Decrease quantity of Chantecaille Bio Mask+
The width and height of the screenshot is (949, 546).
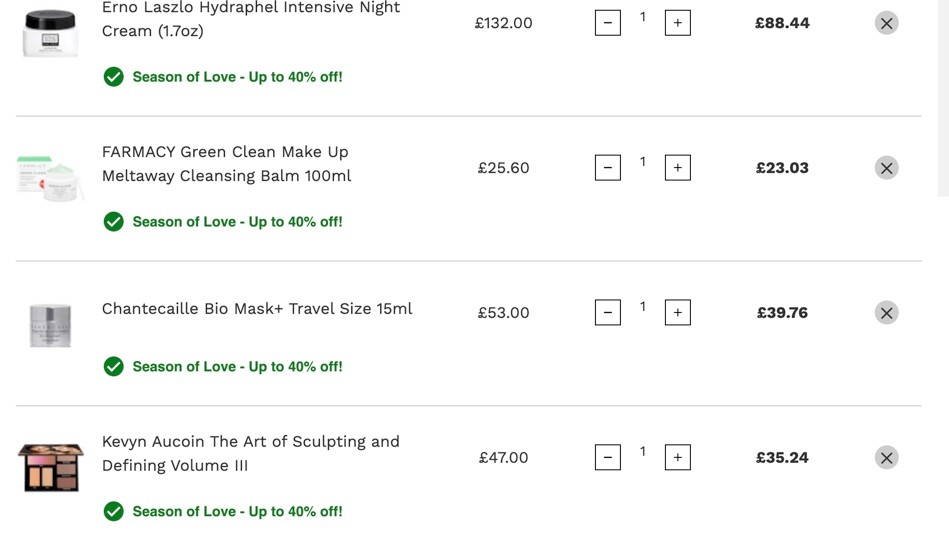pyautogui.click(x=608, y=312)
